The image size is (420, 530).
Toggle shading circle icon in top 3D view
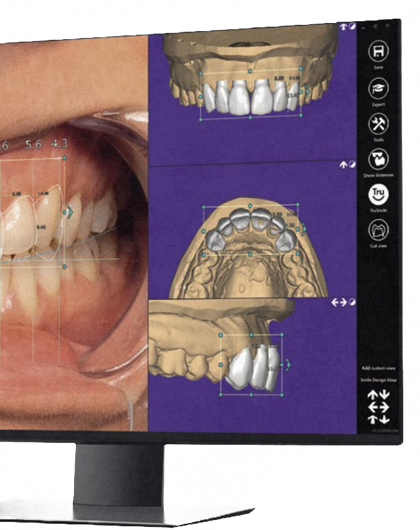[352, 27]
